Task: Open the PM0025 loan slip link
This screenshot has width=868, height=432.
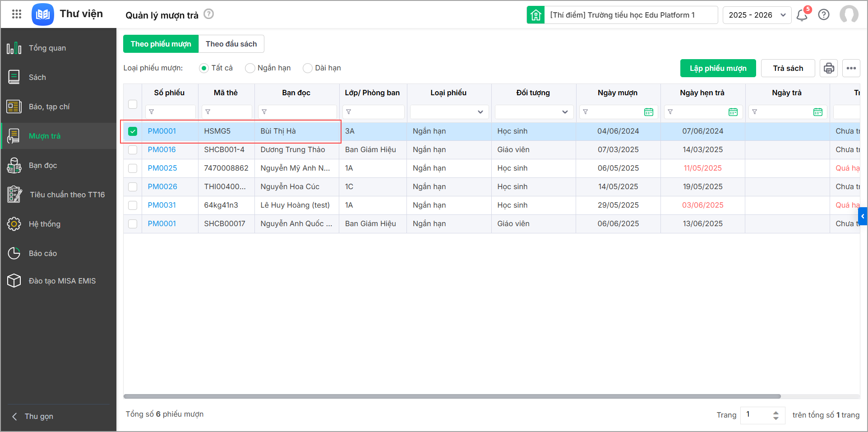Action: [x=162, y=168]
